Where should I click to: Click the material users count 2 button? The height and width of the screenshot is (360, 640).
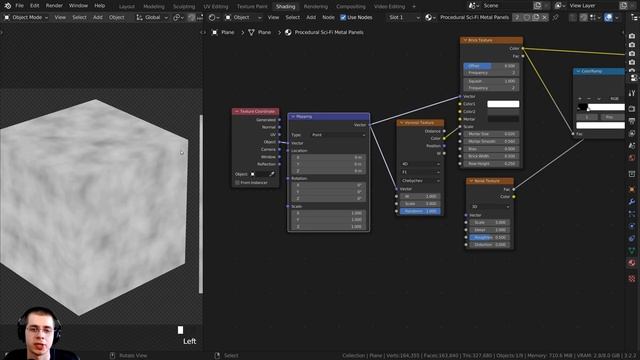pos(517,18)
